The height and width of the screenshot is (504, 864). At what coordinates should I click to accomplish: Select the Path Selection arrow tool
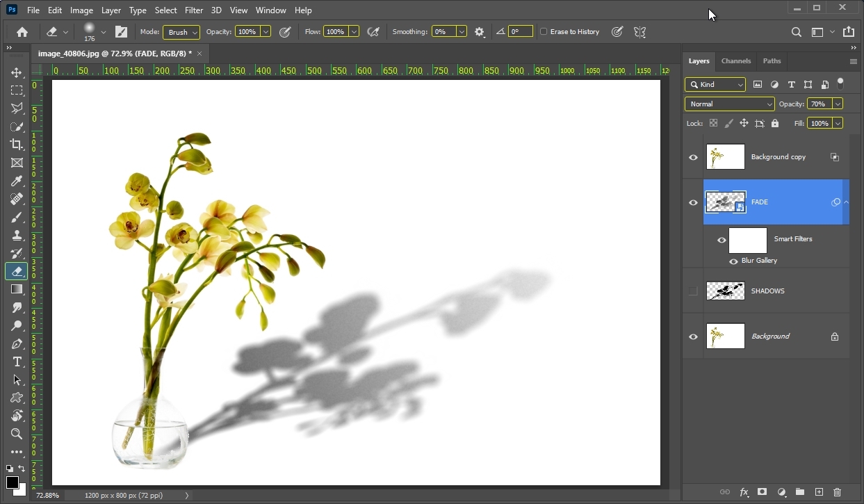tap(17, 380)
